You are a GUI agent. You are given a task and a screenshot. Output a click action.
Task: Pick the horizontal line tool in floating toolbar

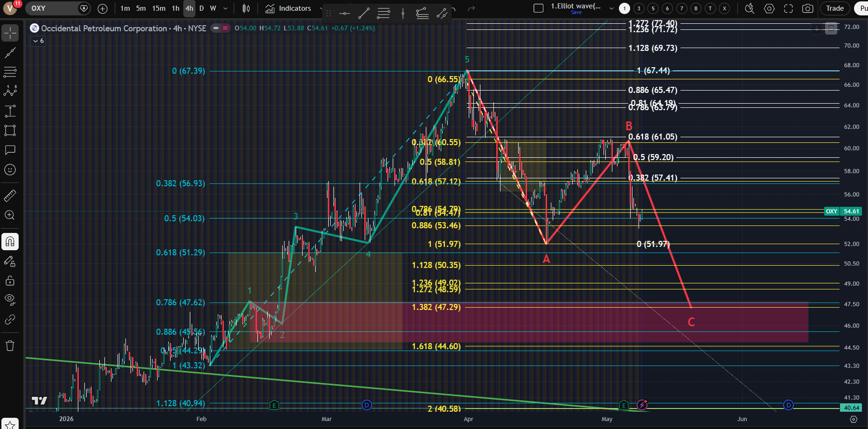click(x=345, y=14)
